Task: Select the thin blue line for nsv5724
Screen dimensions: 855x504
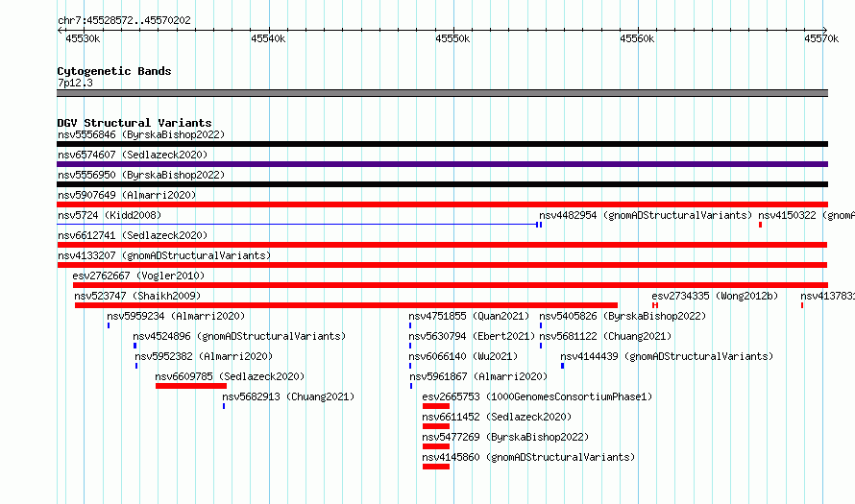Action: 299,225
